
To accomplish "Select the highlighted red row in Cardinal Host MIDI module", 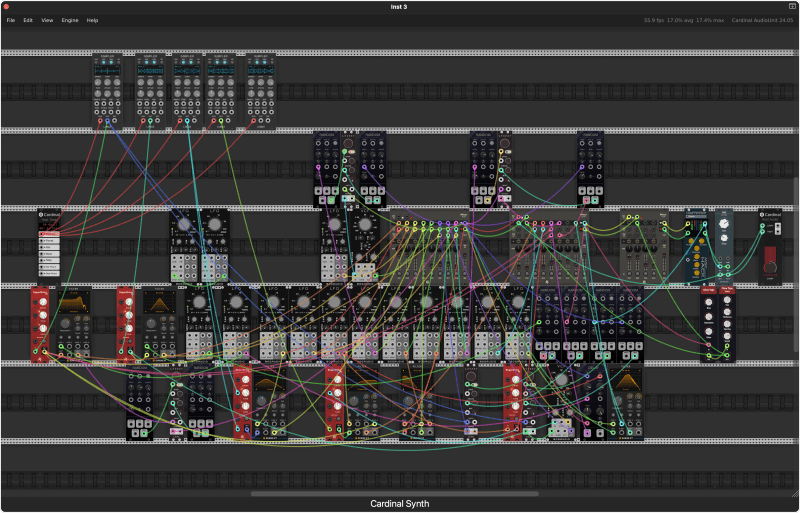I will 50,234.
